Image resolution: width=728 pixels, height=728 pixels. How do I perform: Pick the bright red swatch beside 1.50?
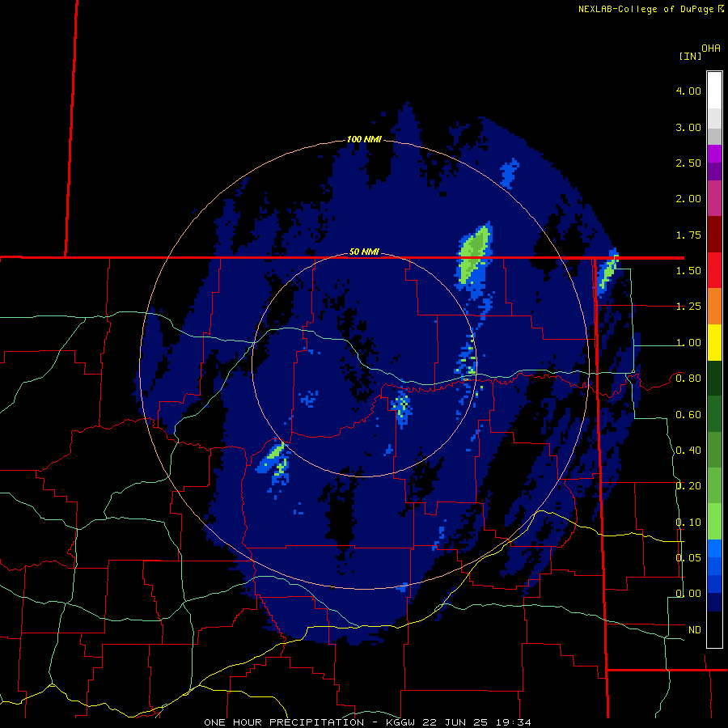click(714, 270)
